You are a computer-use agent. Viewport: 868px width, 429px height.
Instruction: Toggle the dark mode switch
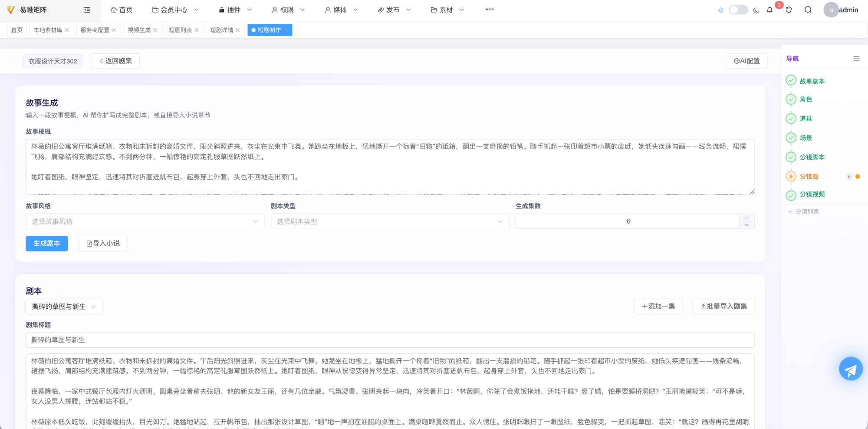point(738,10)
